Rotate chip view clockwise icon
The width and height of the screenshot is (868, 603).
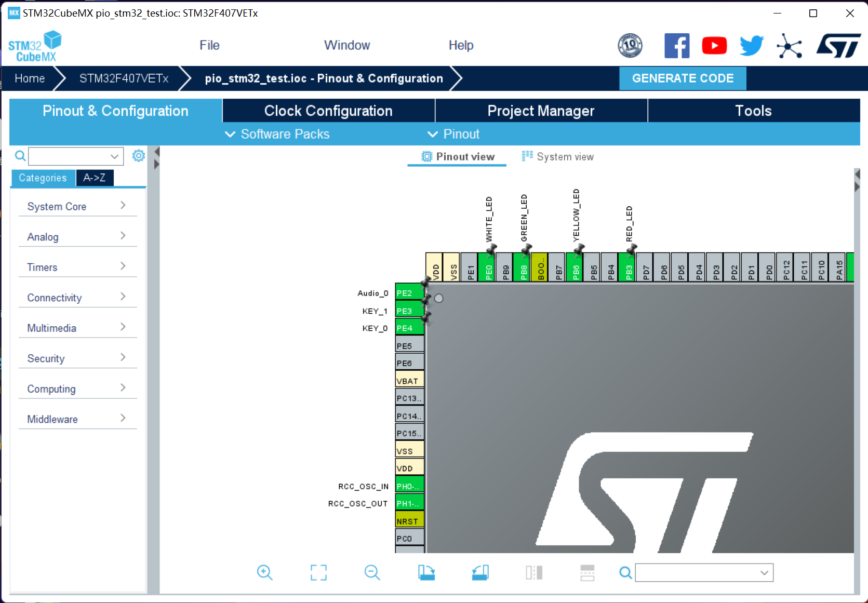point(426,572)
